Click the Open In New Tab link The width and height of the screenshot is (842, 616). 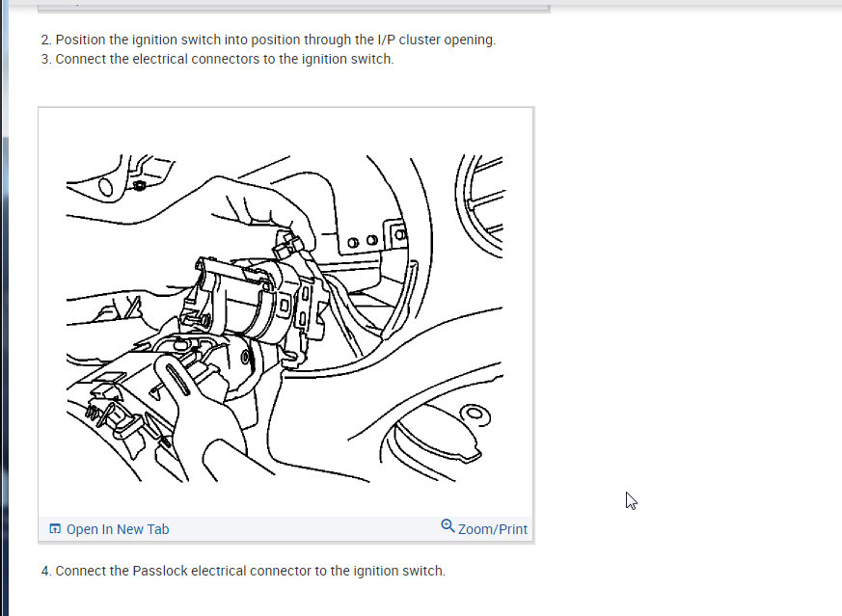pos(118,529)
